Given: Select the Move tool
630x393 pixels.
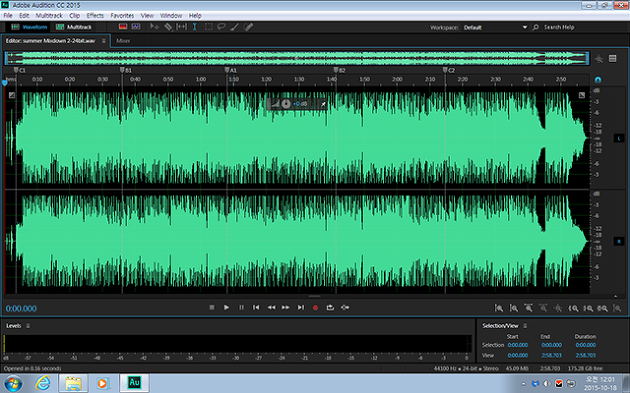Looking at the screenshot, I should [154, 27].
